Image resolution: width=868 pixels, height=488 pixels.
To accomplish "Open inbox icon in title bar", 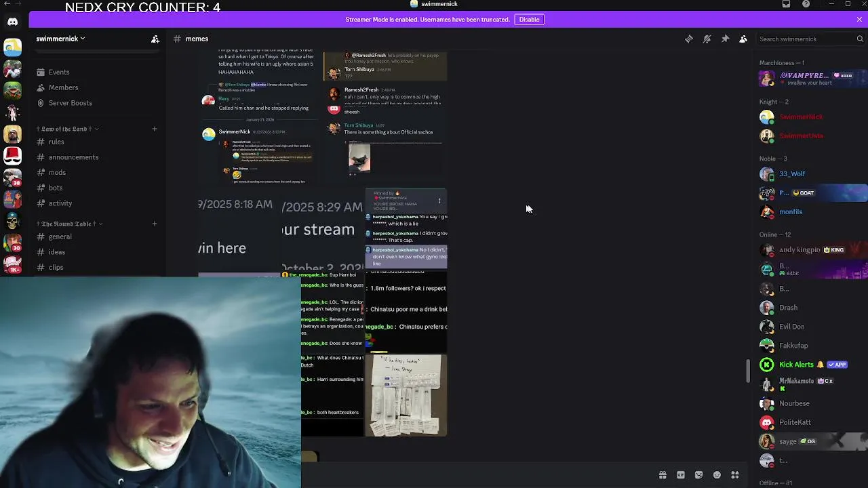I will pos(787,4).
